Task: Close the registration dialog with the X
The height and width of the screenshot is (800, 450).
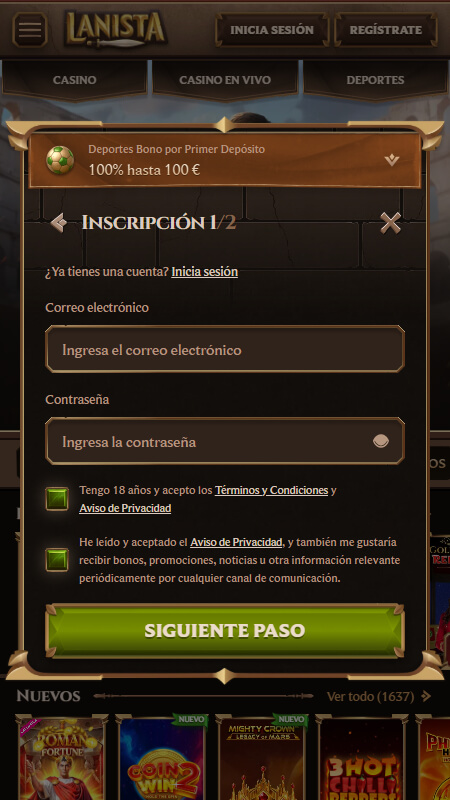Action: click(x=390, y=223)
